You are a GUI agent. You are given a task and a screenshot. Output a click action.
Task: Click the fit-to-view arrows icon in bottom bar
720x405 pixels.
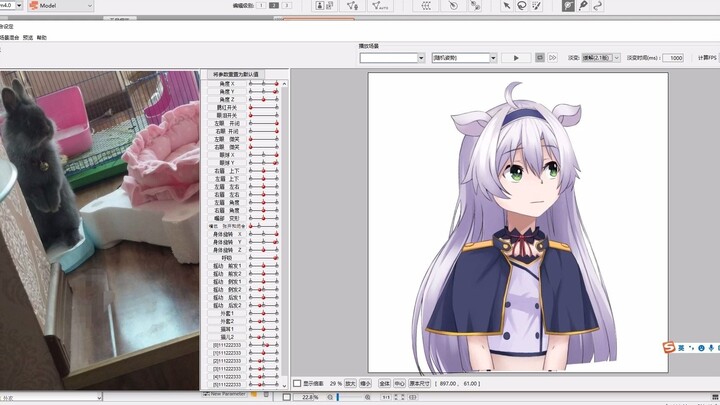click(399, 397)
